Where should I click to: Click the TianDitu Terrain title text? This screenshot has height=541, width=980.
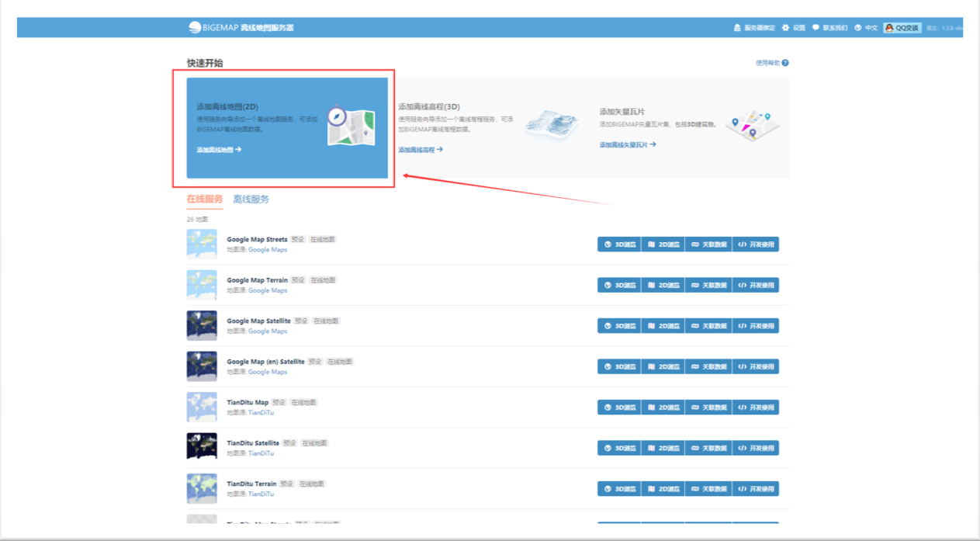[251, 484]
